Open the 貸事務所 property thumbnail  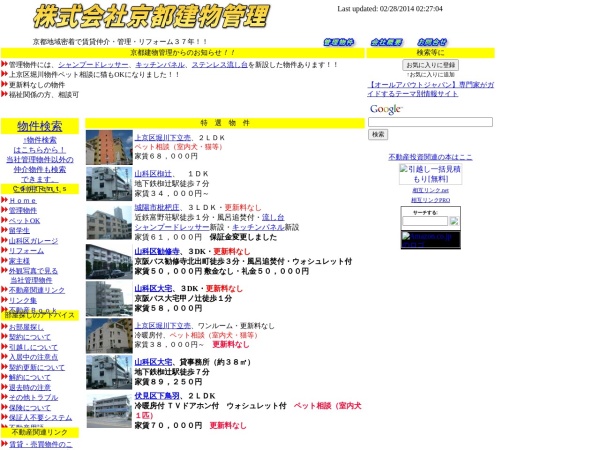click(109, 372)
